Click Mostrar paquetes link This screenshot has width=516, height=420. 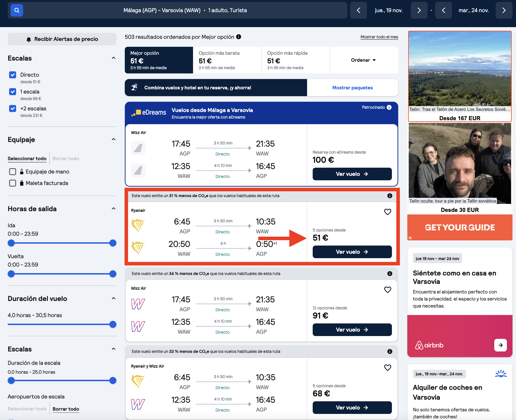(x=352, y=88)
